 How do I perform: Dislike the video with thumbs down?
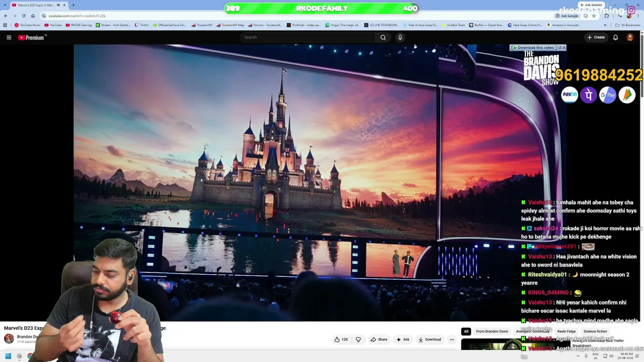[x=358, y=339]
